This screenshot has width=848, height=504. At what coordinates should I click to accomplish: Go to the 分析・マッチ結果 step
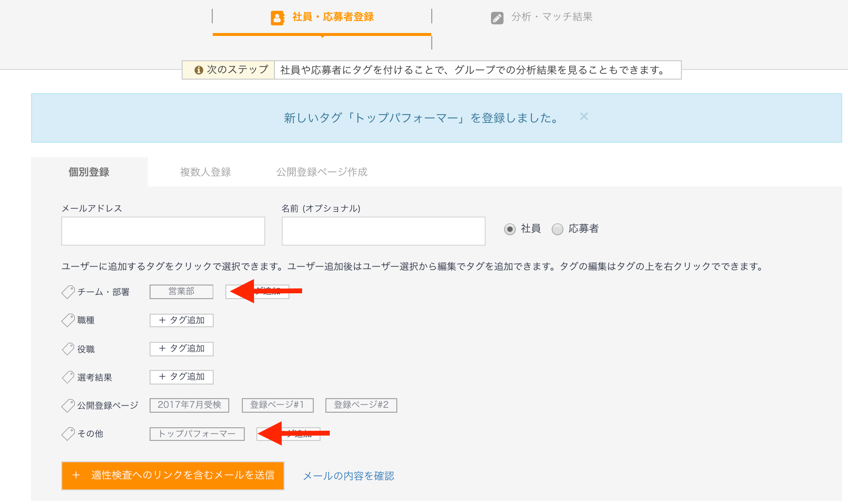pyautogui.click(x=551, y=17)
